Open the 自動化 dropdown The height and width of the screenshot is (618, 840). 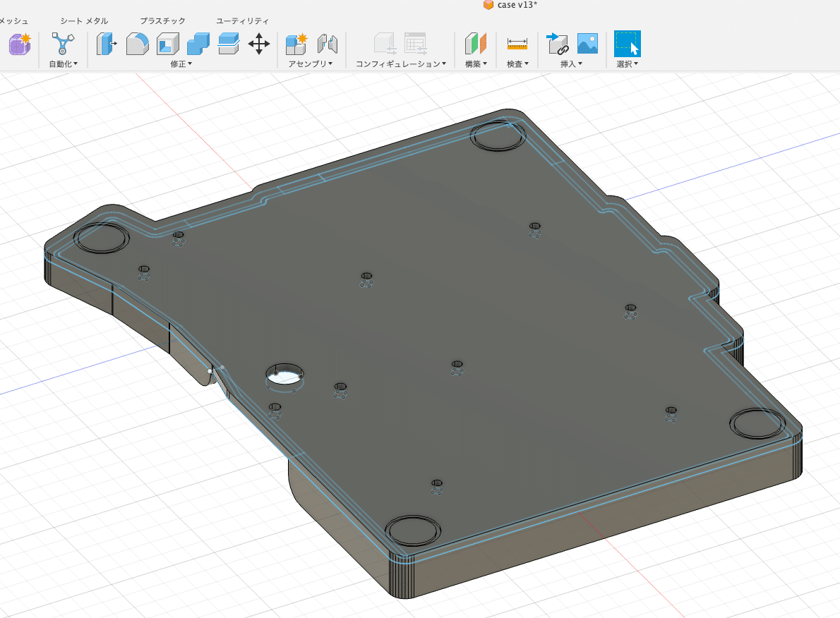(x=64, y=63)
